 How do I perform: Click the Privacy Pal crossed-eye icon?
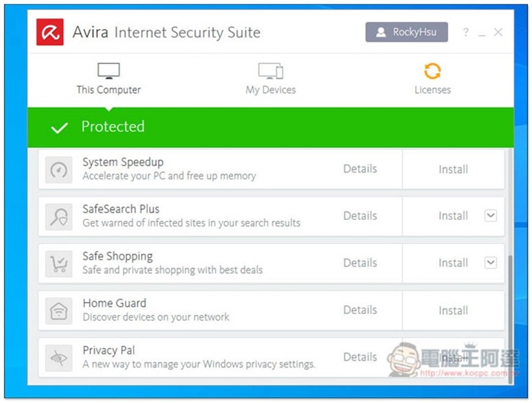(x=58, y=358)
